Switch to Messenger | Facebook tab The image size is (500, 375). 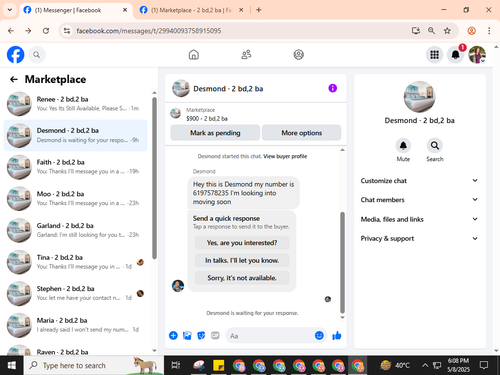(75, 10)
